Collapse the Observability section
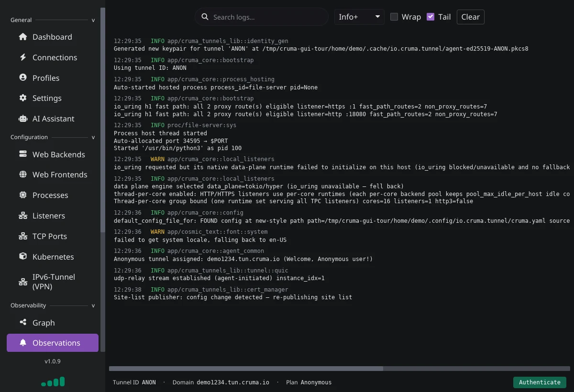Image resolution: width=574 pixels, height=392 pixels. pyautogui.click(x=93, y=305)
